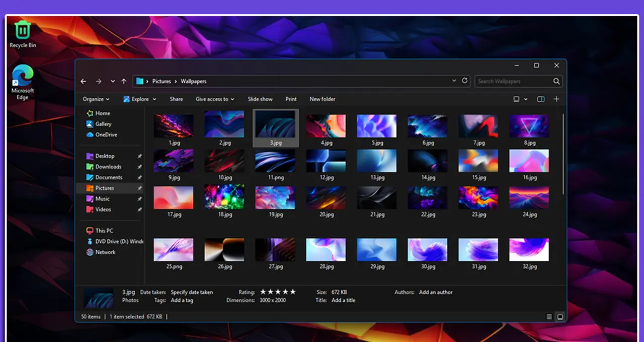Select the 26.jpg thumbnail

click(x=224, y=250)
